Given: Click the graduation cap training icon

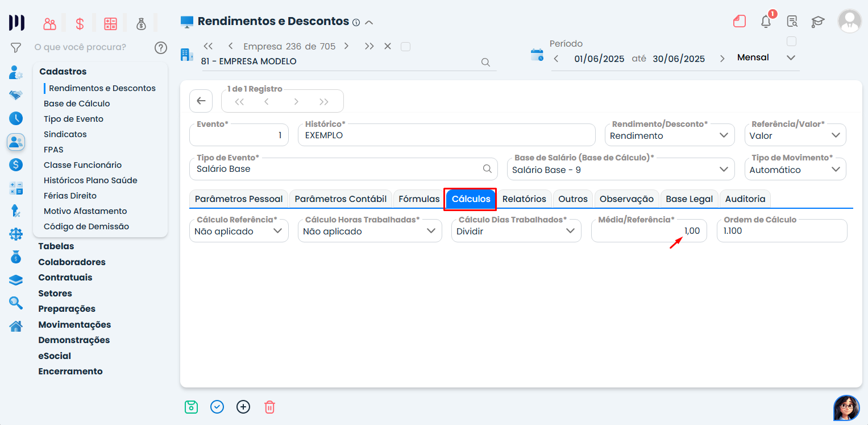Looking at the screenshot, I should 817,22.
